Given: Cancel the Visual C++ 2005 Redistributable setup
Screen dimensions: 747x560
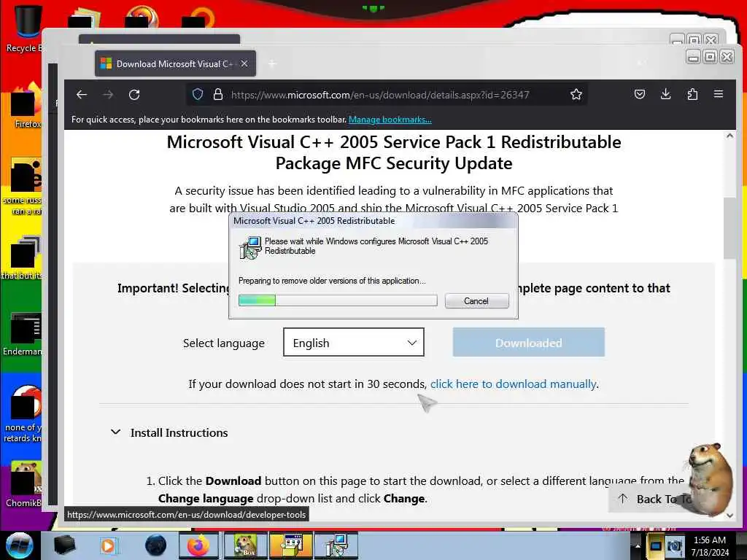Looking at the screenshot, I should [476, 301].
